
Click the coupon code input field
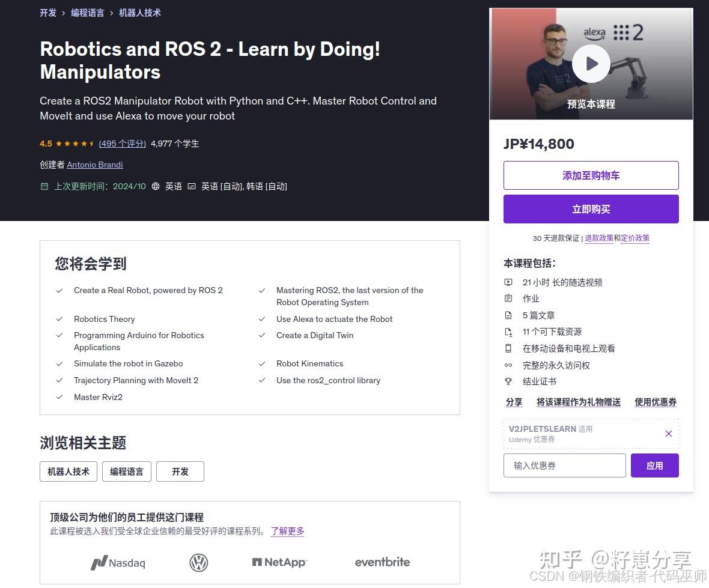point(564,465)
